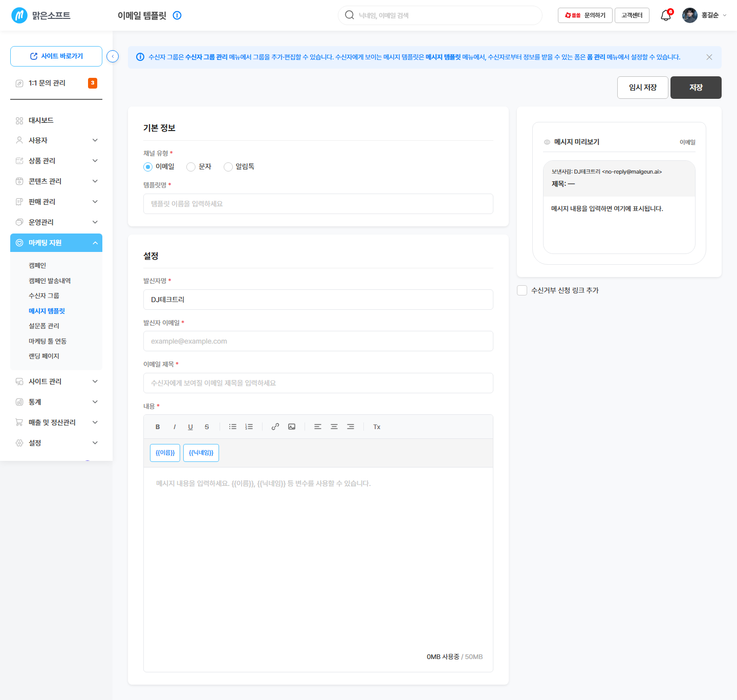Click the 임시 저장 button
Screen dimensions: 737x700
[x=643, y=88]
